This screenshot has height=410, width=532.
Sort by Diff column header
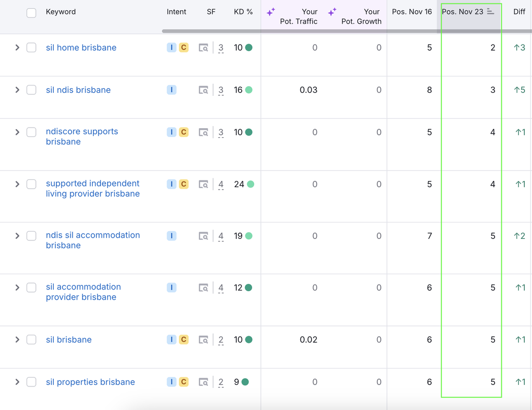coord(519,12)
